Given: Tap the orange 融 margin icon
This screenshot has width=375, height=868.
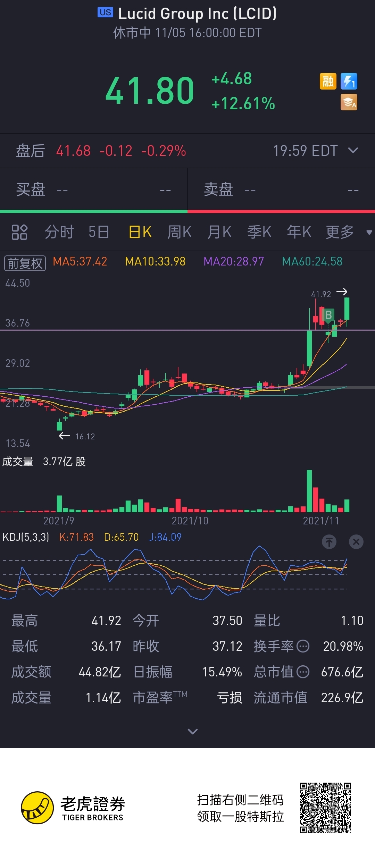Looking at the screenshot, I should tap(328, 81).
